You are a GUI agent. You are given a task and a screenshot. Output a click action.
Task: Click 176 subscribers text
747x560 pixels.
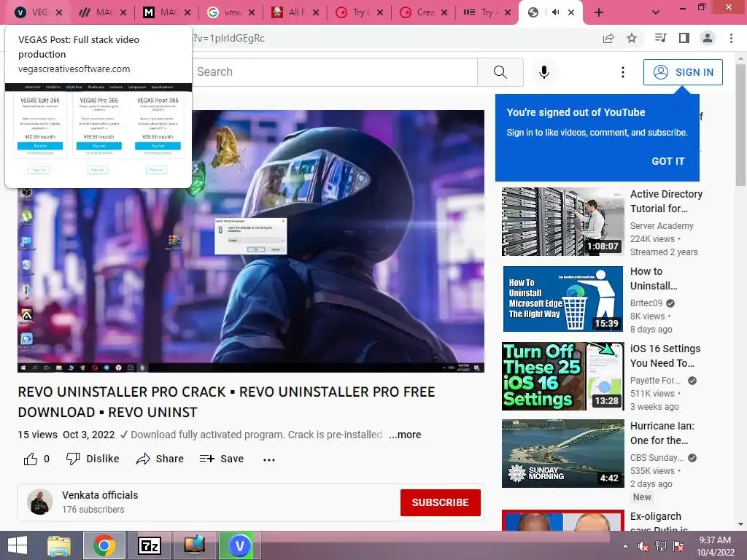point(93,510)
